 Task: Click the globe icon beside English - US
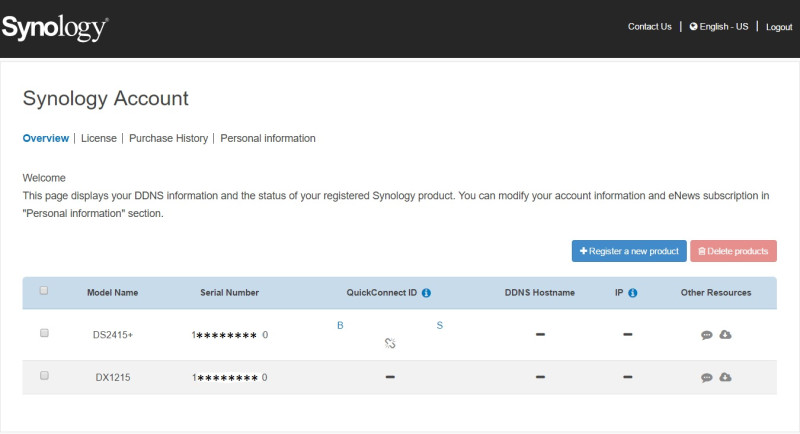pyautogui.click(x=693, y=27)
